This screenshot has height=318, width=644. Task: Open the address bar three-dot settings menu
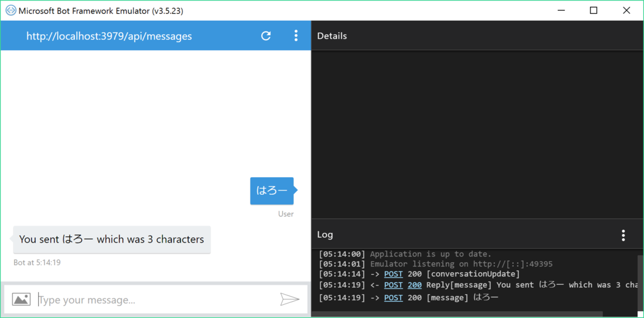click(296, 36)
